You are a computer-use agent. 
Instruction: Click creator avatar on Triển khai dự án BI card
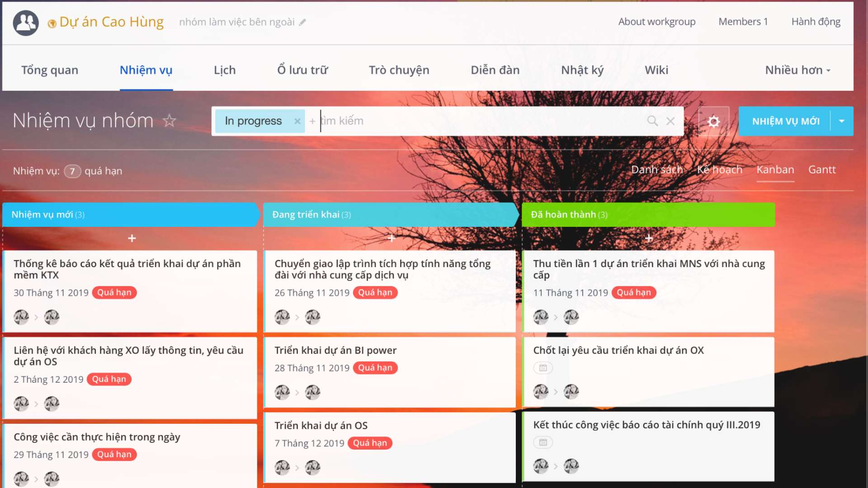tap(282, 392)
